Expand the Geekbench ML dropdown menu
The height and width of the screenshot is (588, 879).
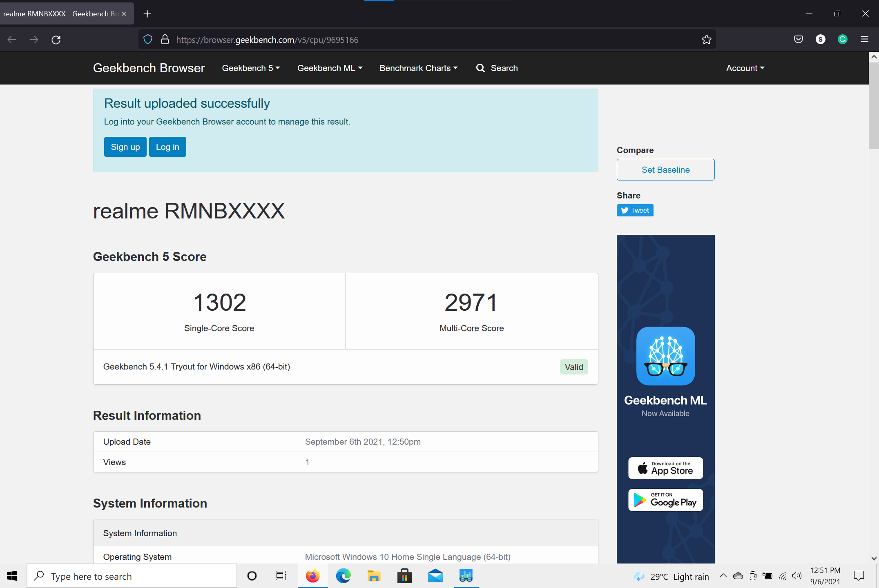pos(330,68)
